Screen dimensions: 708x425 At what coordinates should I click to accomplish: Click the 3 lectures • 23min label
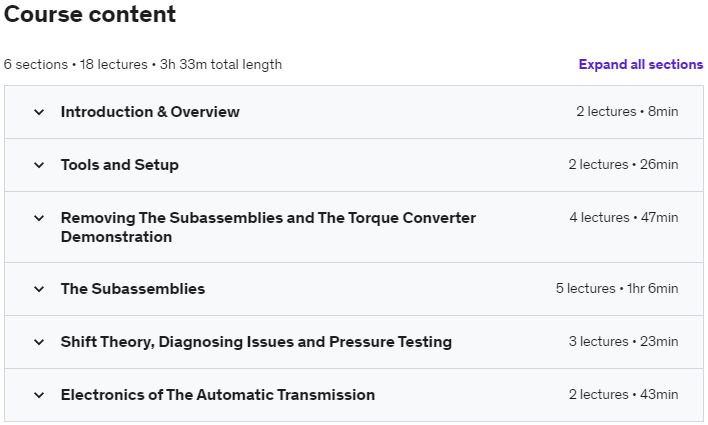[x=623, y=342]
